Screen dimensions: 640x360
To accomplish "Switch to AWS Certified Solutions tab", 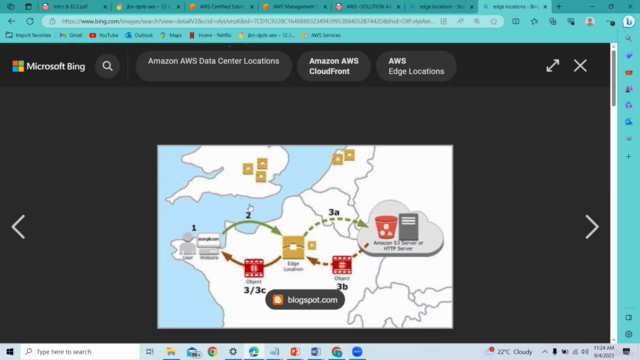I will (221, 7).
